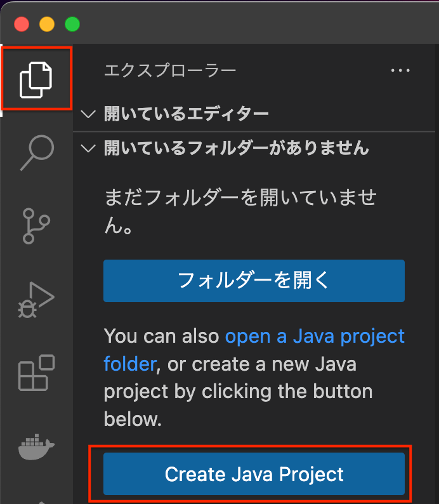
Task: Open the Source Control branch icon
Action: 36,226
